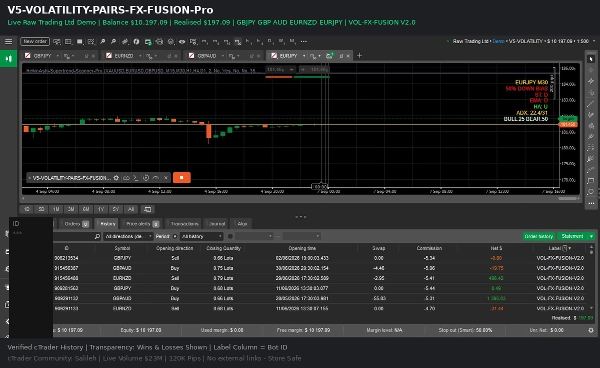The width and height of the screenshot is (600, 368).
Task: Add a new chart tab with plus
Action: tap(359, 56)
